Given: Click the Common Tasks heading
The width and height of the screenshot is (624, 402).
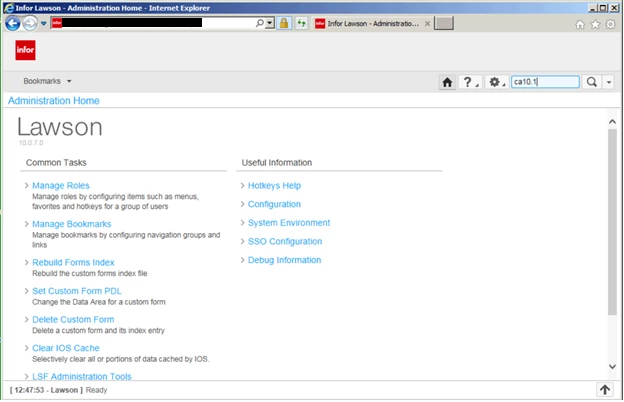Looking at the screenshot, I should pyautogui.click(x=56, y=163).
